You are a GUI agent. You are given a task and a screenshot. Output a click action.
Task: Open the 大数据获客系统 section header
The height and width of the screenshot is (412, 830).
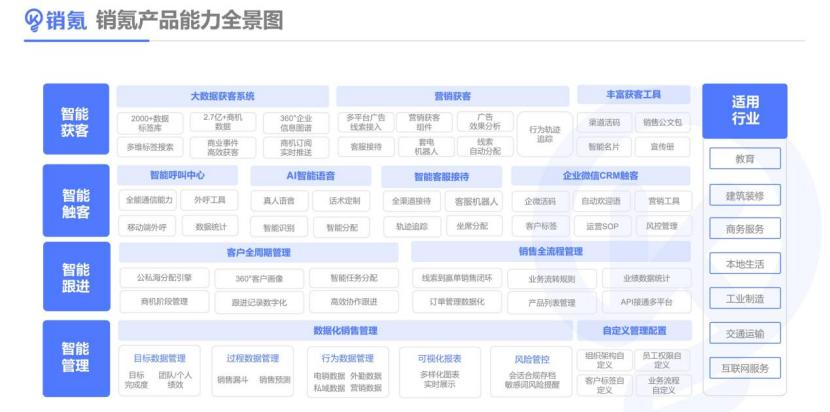click(222, 96)
